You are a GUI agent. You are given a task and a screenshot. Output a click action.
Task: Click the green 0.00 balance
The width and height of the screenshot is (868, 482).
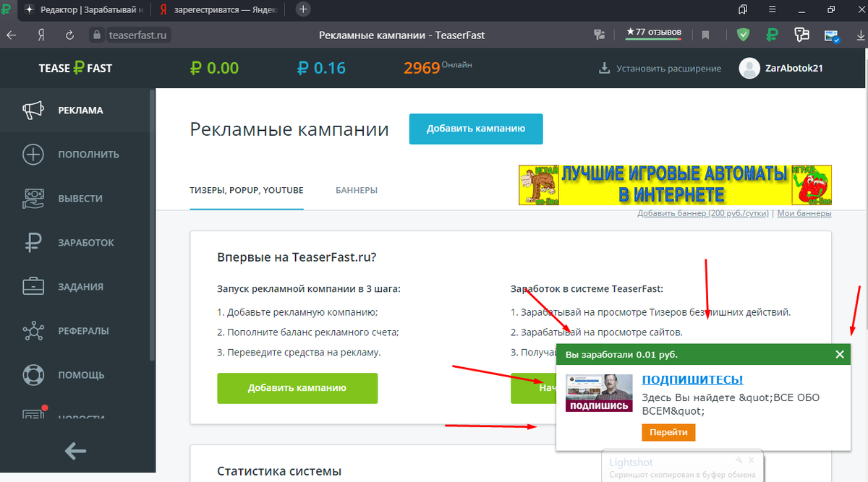pyautogui.click(x=214, y=68)
